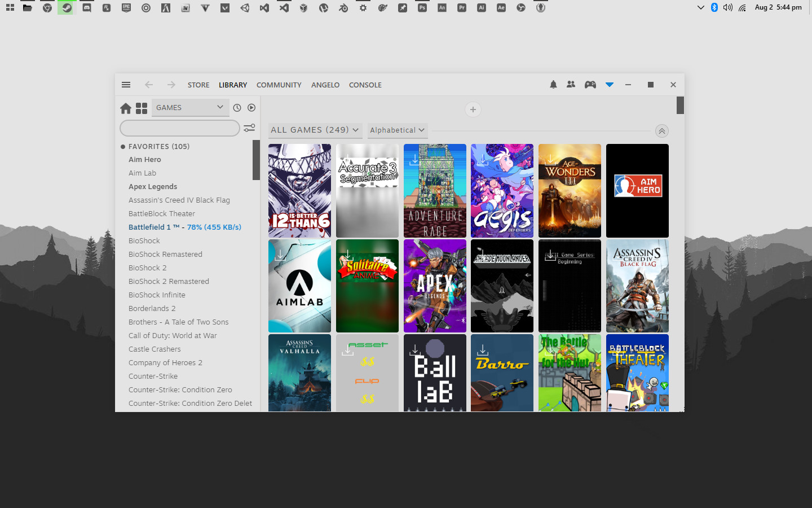
Task: Open Adventure Rage game cover
Action: tap(435, 191)
